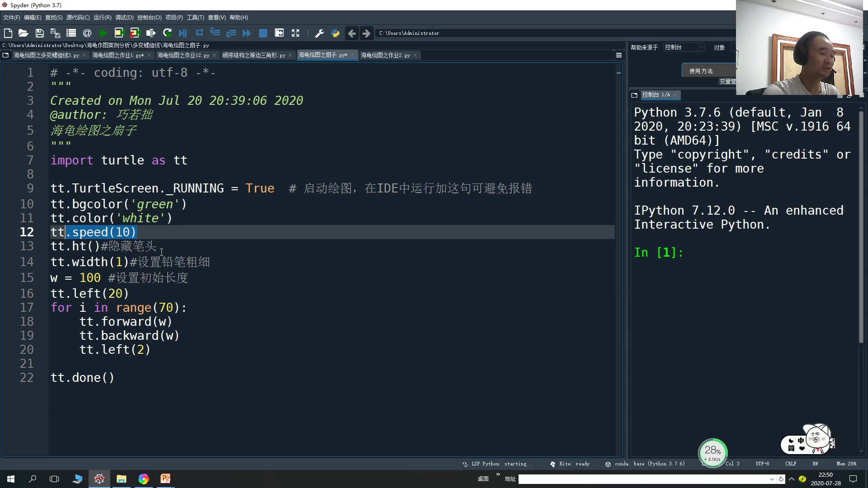Screen dimensions: 868x488
Task: Open file with the folder icon
Action: (x=24, y=33)
